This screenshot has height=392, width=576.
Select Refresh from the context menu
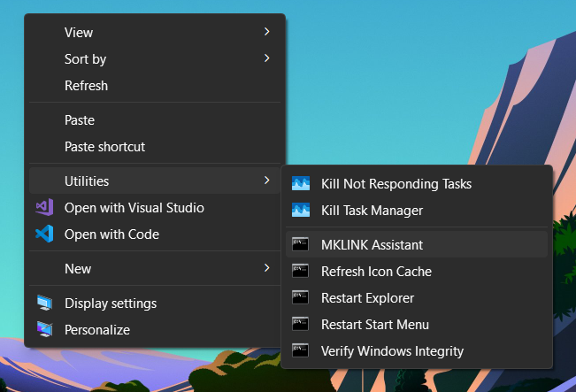(86, 86)
